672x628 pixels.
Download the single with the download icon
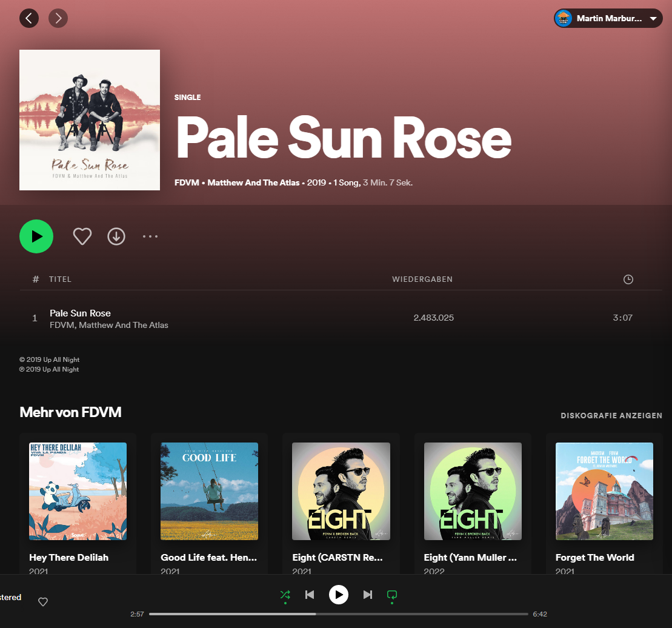click(x=116, y=236)
